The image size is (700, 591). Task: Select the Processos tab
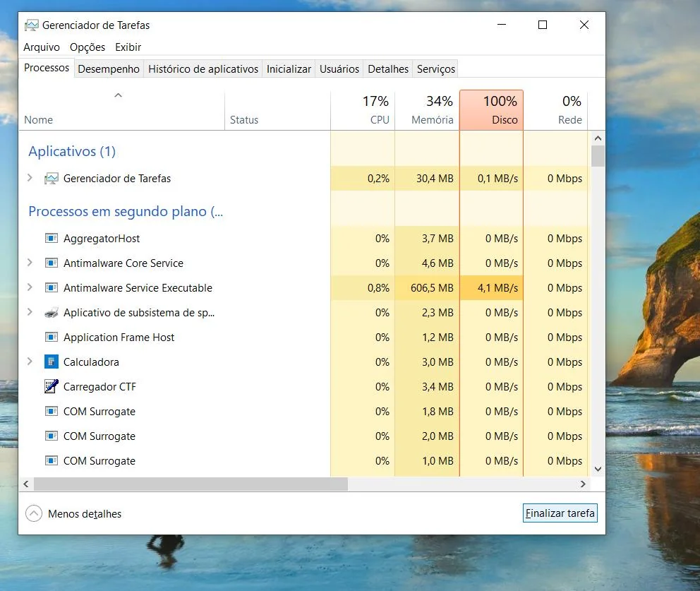click(47, 68)
